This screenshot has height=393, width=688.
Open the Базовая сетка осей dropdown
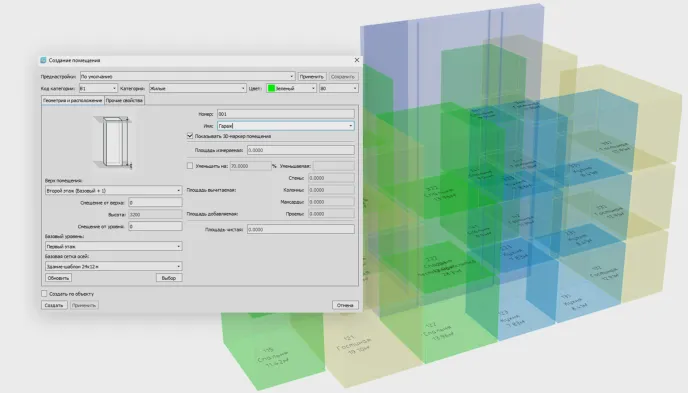tap(113, 266)
